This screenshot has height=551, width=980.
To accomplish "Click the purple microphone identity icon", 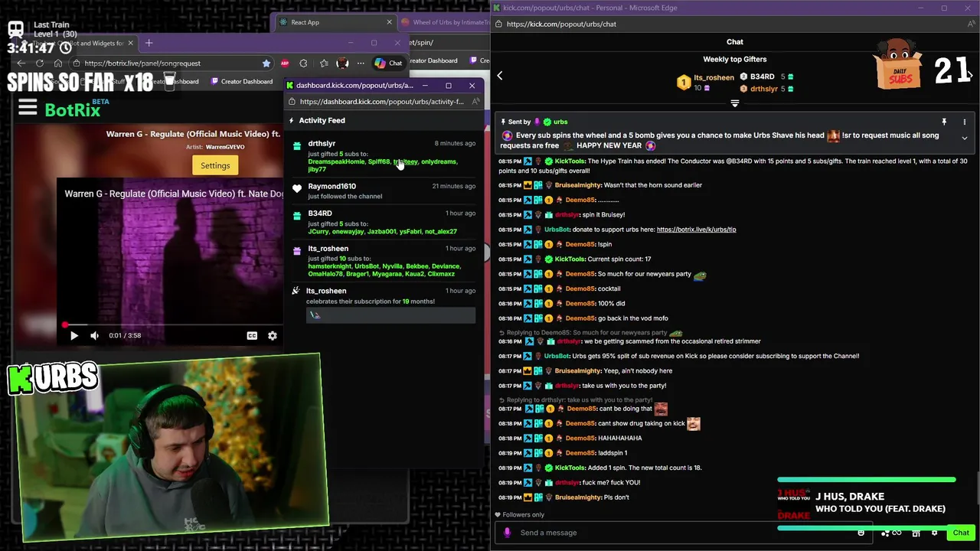I will (507, 533).
